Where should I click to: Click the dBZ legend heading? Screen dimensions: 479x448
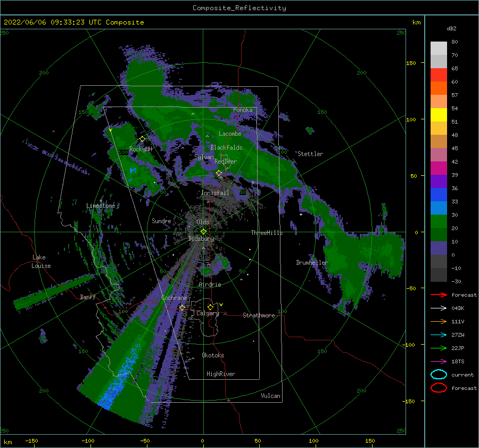coord(451,28)
